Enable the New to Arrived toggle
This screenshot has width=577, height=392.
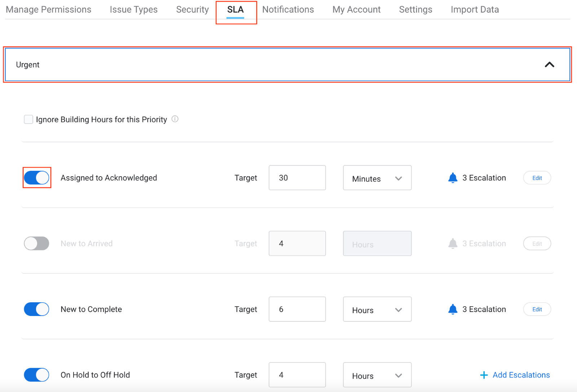pos(37,244)
